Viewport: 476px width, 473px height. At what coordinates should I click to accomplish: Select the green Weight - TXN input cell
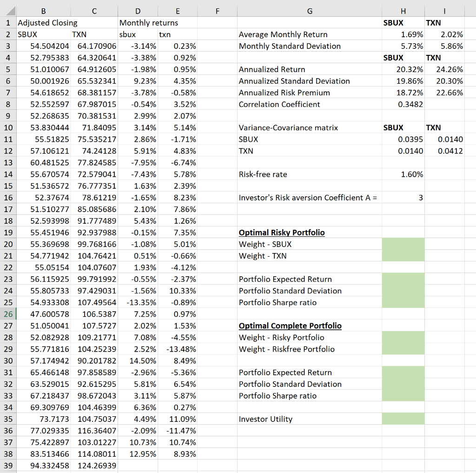tap(403, 256)
